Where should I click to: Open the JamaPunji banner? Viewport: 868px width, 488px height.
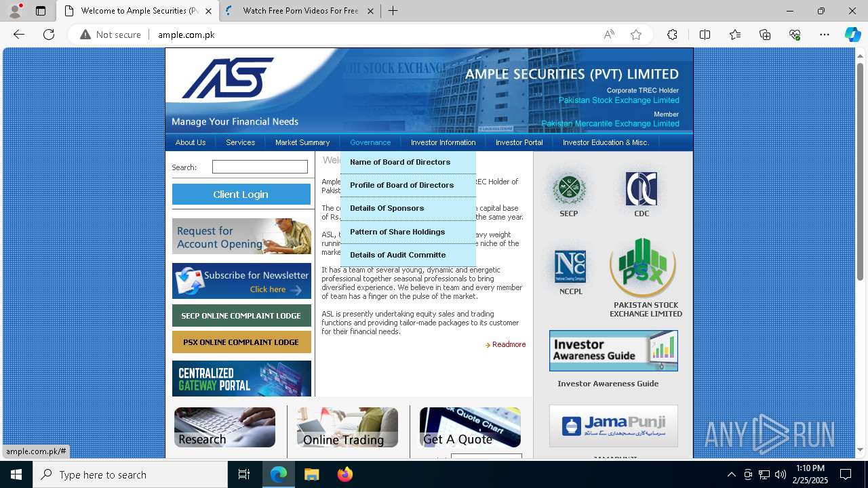(x=614, y=426)
